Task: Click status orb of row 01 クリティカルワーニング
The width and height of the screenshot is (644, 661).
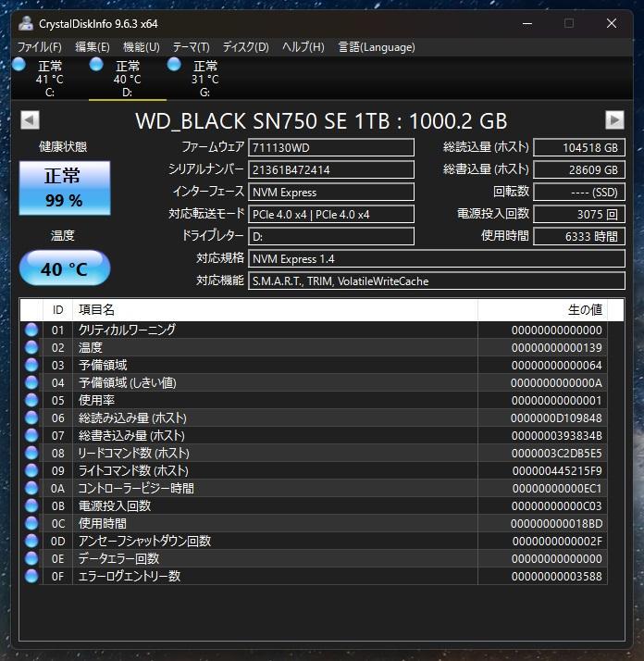Action: [31, 330]
